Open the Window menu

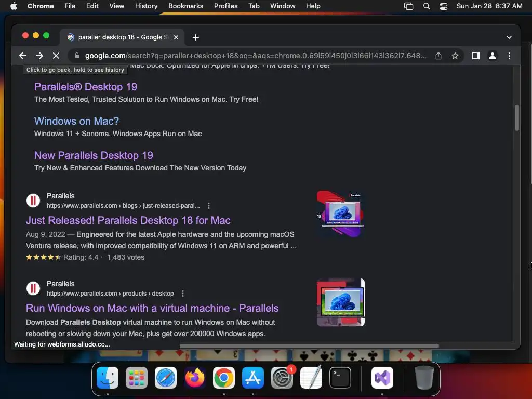coord(283,6)
